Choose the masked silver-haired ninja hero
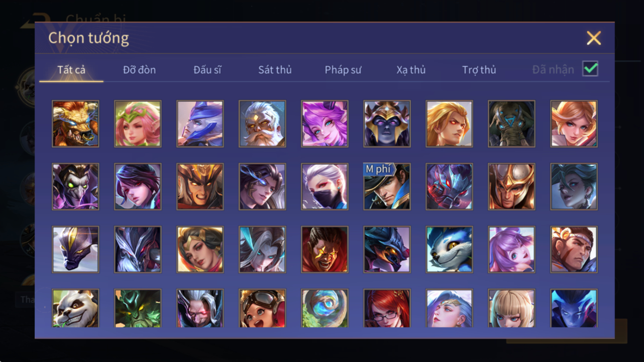644x362 pixels. (x=324, y=187)
